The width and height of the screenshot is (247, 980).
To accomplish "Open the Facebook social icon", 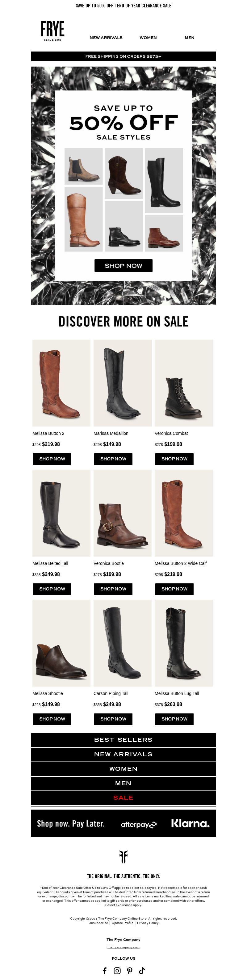I will pyautogui.click(x=105, y=970).
